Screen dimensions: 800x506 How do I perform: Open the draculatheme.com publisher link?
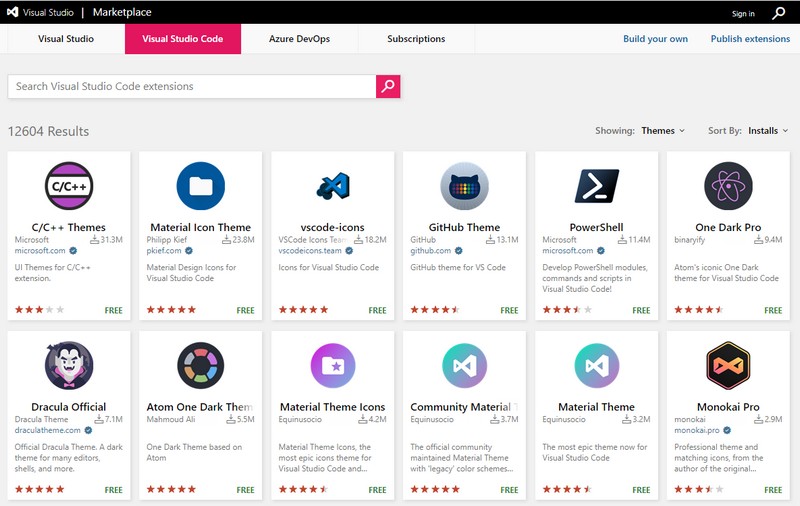[47, 431]
